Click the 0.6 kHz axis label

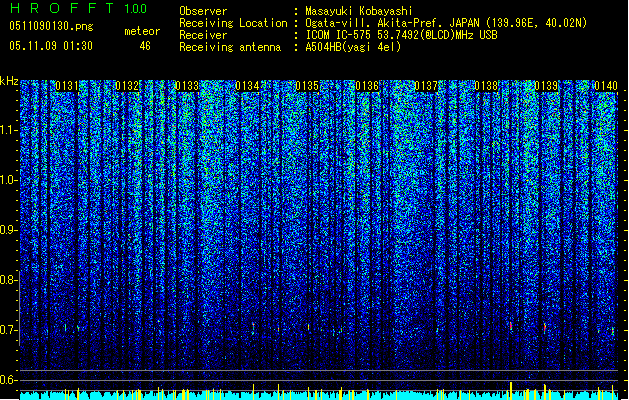click(x=8, y=380)
